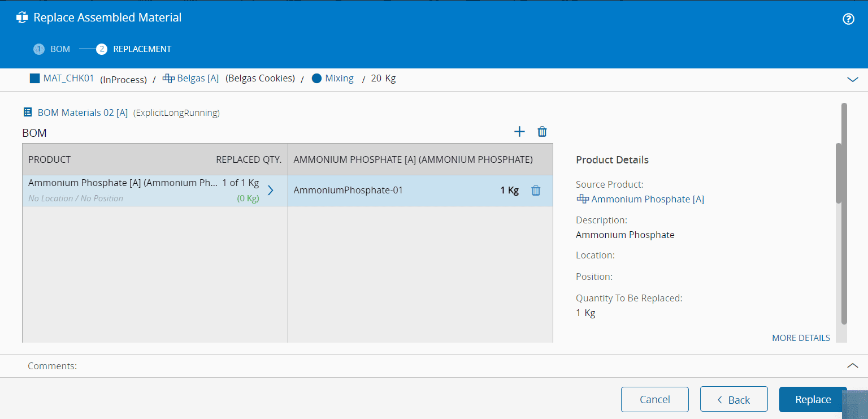Click the blue square MAT_CHK01 material icon

(35, 79)
